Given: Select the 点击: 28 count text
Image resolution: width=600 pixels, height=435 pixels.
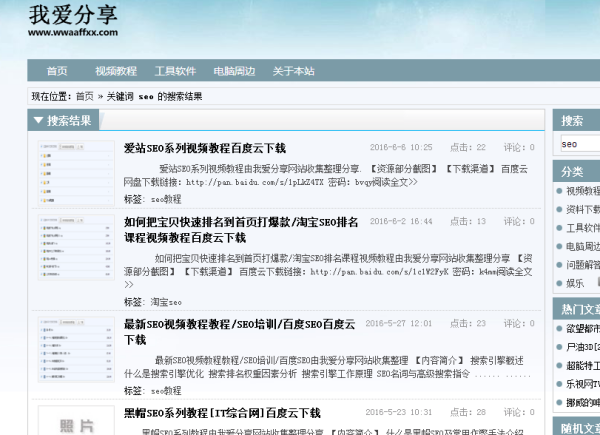Looking at the screenshot, I should tap(468, 412).
